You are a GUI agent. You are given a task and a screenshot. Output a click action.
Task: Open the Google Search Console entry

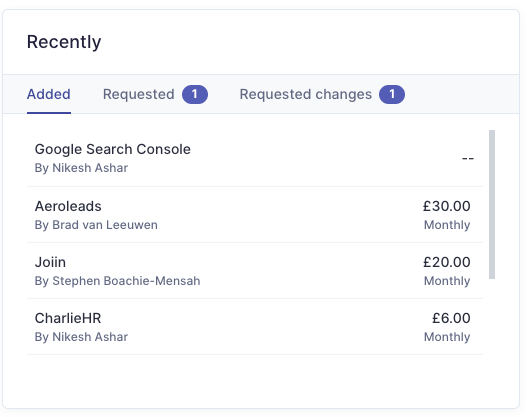click(x=255, y=158)
